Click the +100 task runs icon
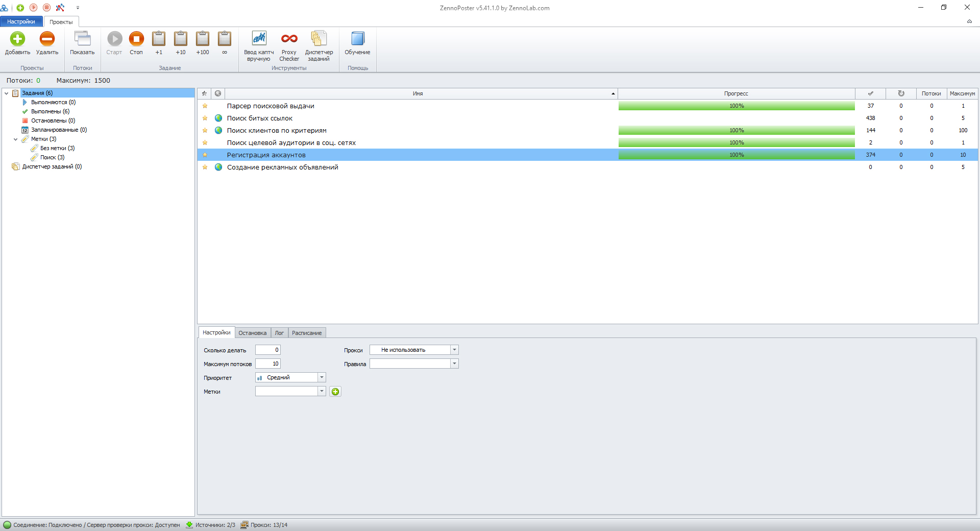The image size is (980, 531). (203, 39)
